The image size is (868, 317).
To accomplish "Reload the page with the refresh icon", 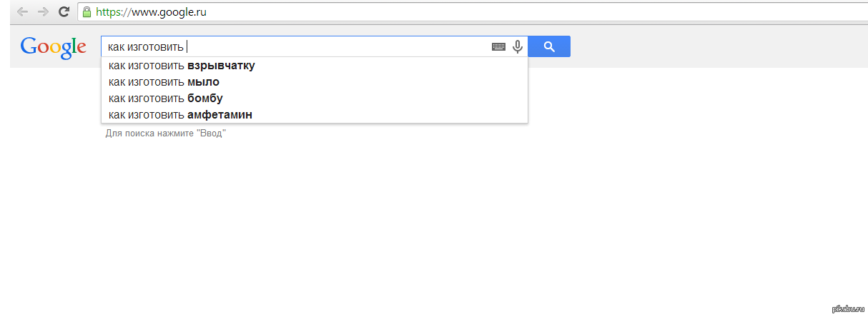I will tap(64, 12).
